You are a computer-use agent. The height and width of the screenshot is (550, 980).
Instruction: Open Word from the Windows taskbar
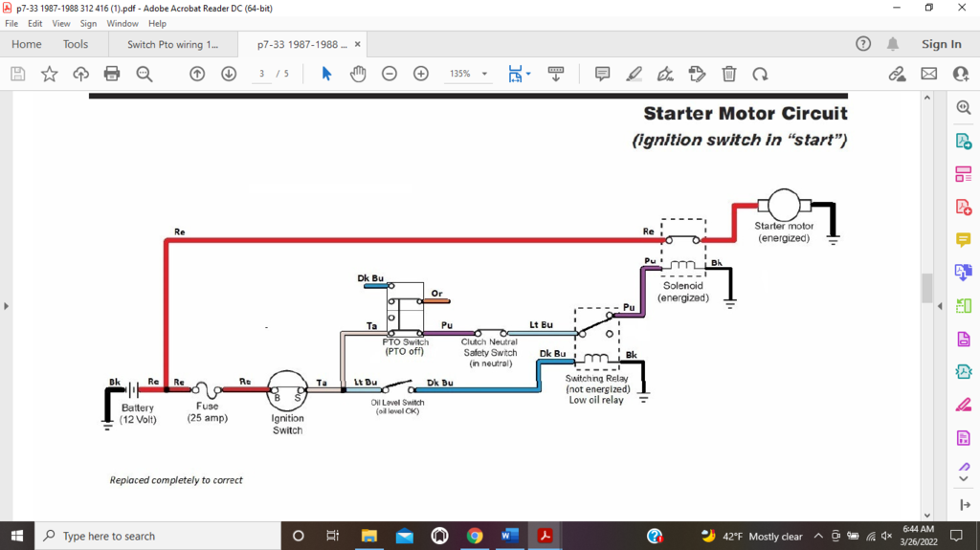(508, 536)
